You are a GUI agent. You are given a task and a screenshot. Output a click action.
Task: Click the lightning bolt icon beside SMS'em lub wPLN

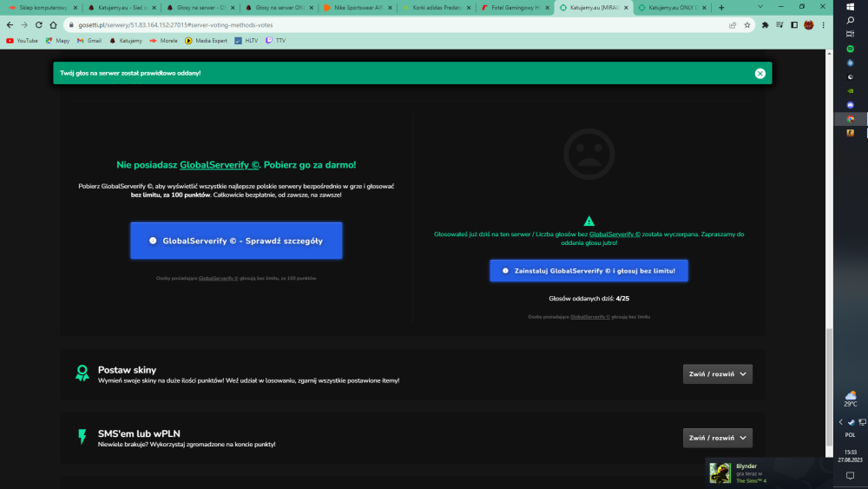tap(82, 436)
